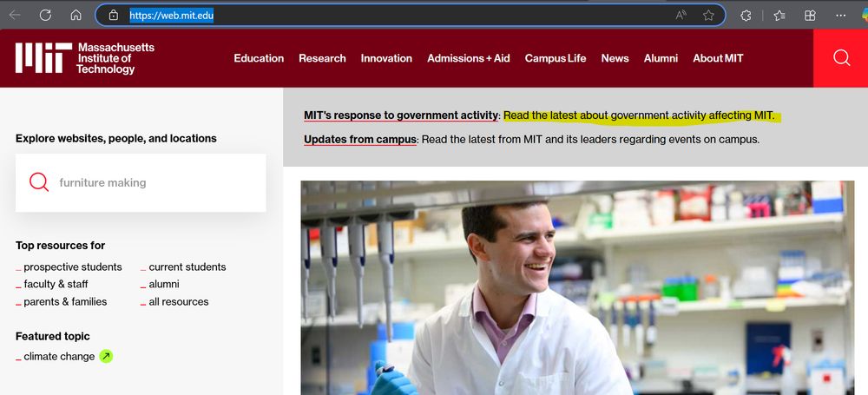Open the red site search button

click(841, 58)
